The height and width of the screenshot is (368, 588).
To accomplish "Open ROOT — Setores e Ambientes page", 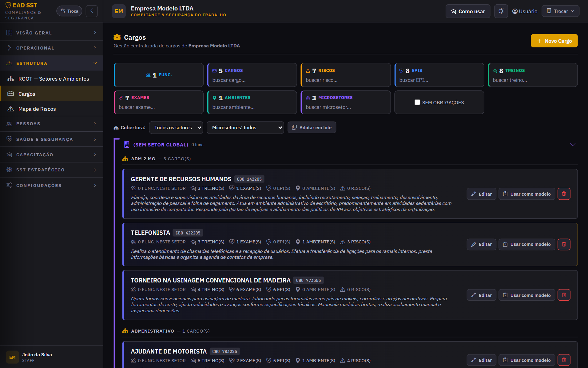I will click(52, 79).
